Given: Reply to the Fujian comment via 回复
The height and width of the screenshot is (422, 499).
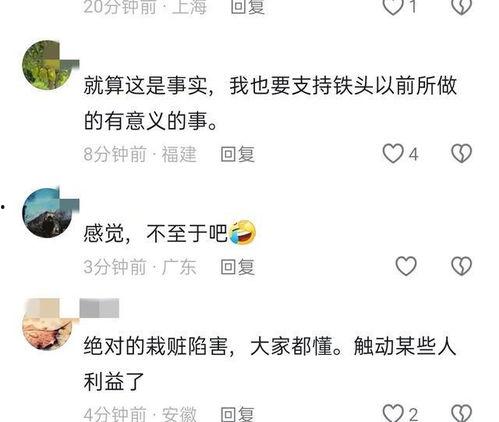Looking at the screenshot, I should tap(238, 154).
